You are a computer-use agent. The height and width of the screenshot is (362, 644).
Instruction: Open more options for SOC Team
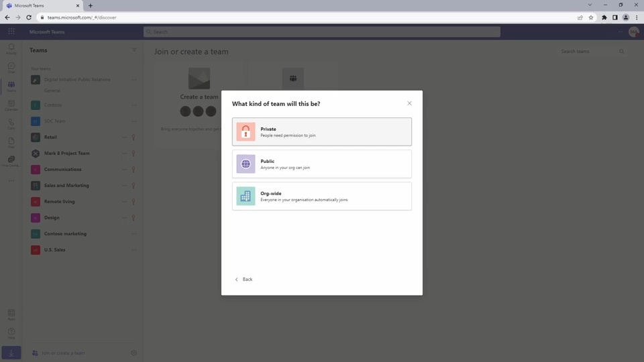pos(134,121)
